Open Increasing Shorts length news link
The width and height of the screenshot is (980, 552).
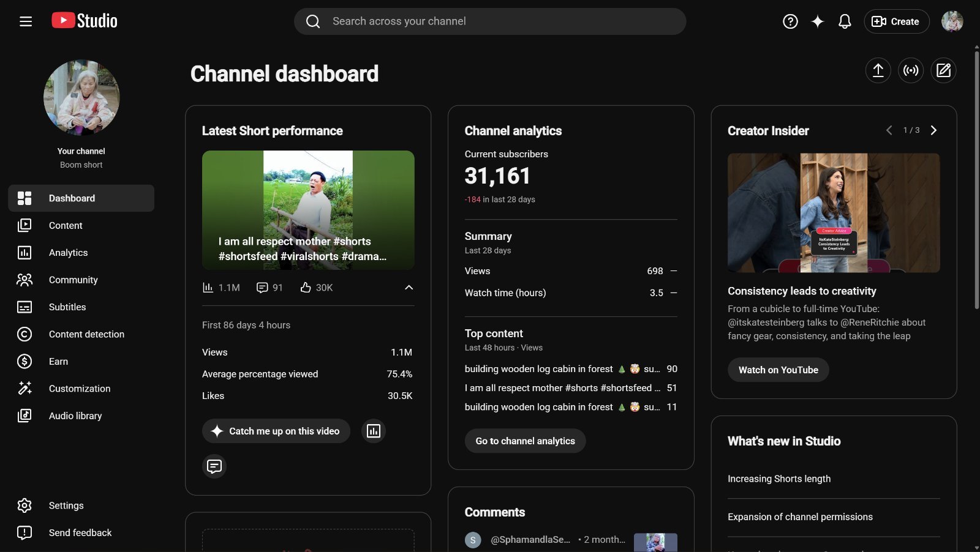click(x=779, y=479)
